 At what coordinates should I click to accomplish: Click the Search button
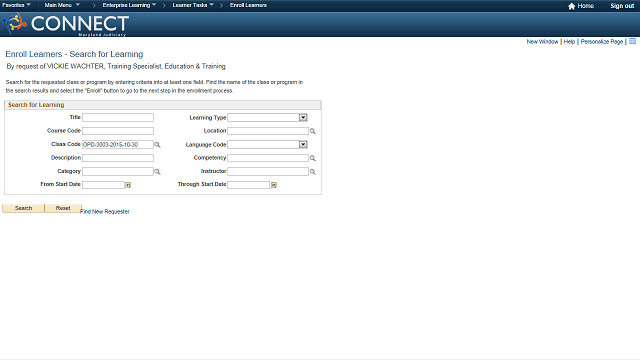click(x=23, y=208)
